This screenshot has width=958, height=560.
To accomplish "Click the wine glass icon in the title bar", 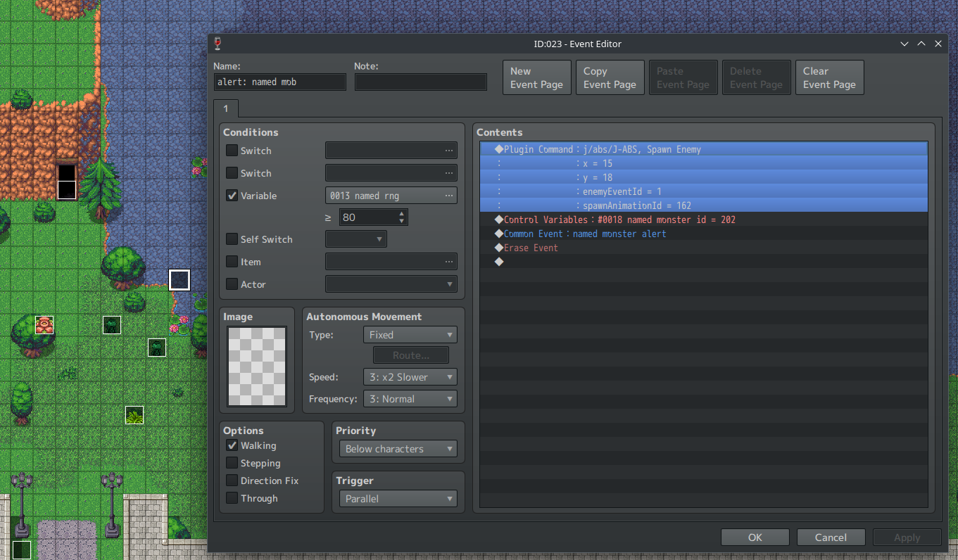I will [218, 44].
